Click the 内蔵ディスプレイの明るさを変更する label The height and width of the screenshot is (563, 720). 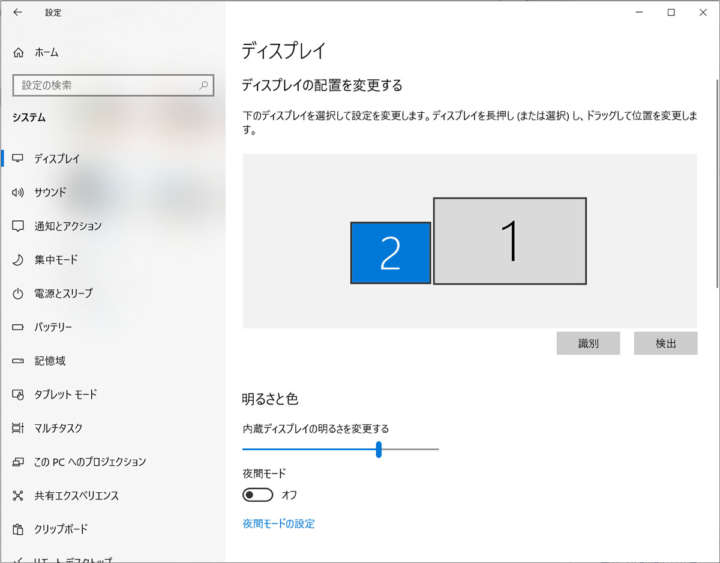(315, 428)
